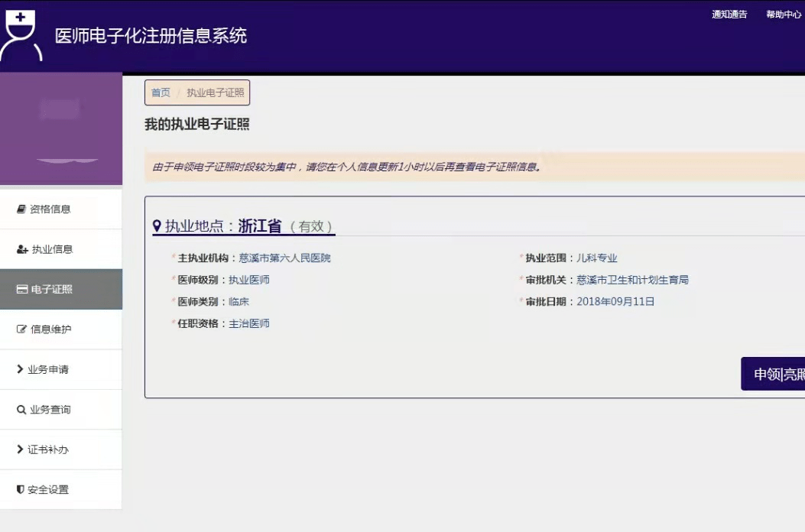This screenshot has height=532, width=805.
Task: Click the 执业电子证照 breadcrumb
Action: click(x=215, y=92)
